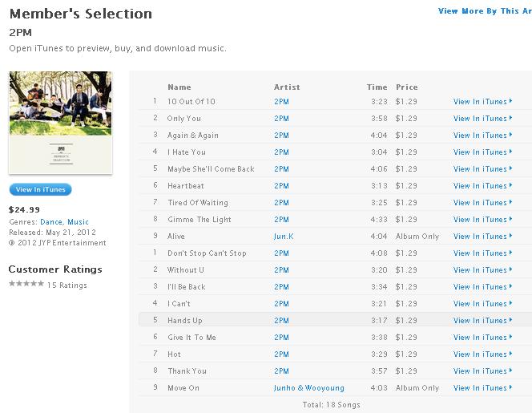Image resolution: width=532 pixels, height=413 pixels.
Task: Select the song name Move On
Action: [183, 388]
